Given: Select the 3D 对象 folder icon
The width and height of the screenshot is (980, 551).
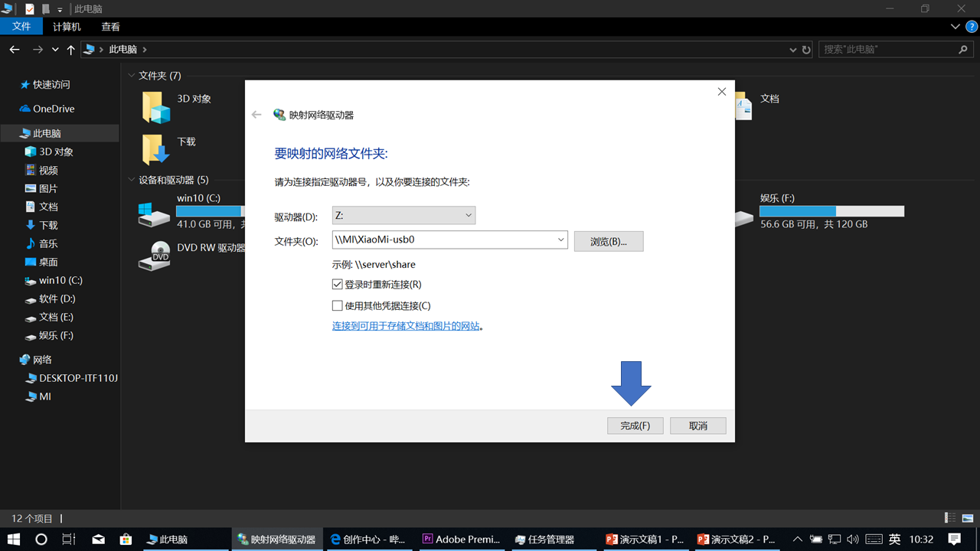Looking at the screenshot, I should [x=156, y=107].
